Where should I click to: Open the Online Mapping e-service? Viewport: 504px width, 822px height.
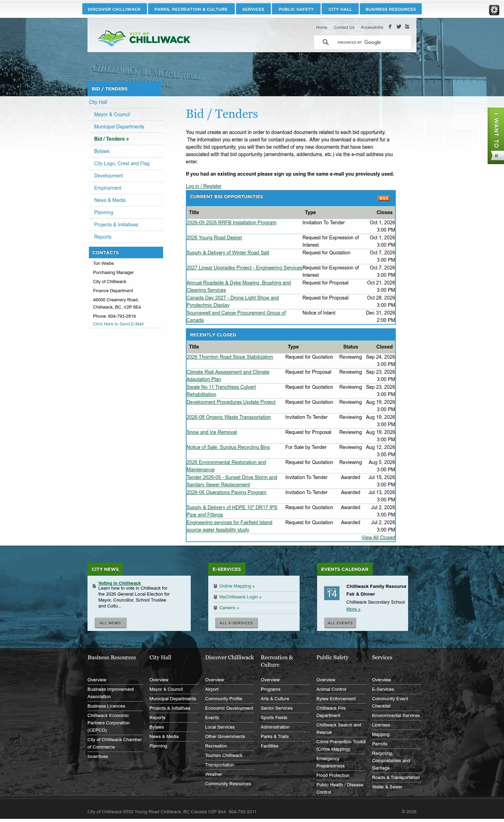coord(237,586)
